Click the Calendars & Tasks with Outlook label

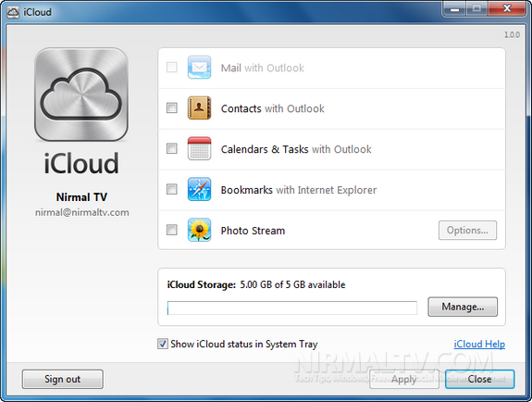(x=296, y=149)
